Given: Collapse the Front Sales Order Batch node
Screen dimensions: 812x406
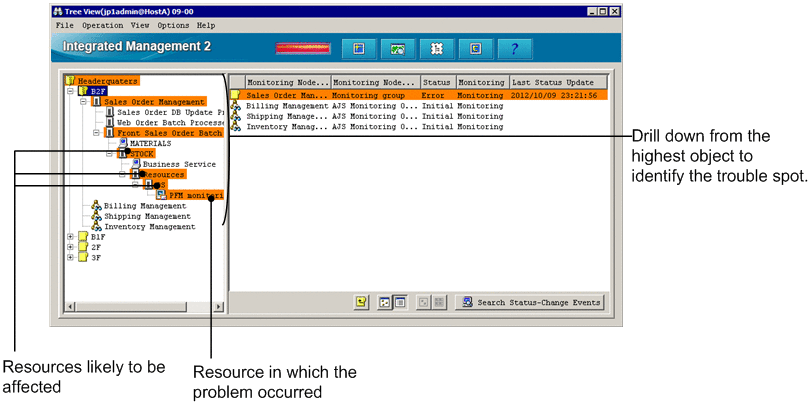Looking at the screenshot, I should tap(96, 133).
